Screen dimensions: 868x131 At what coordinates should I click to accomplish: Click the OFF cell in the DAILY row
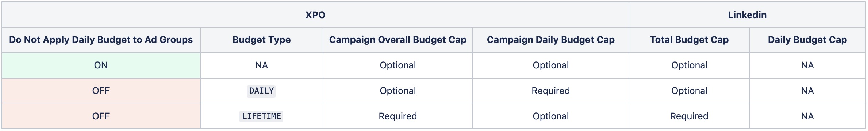[x=101, y=91]
